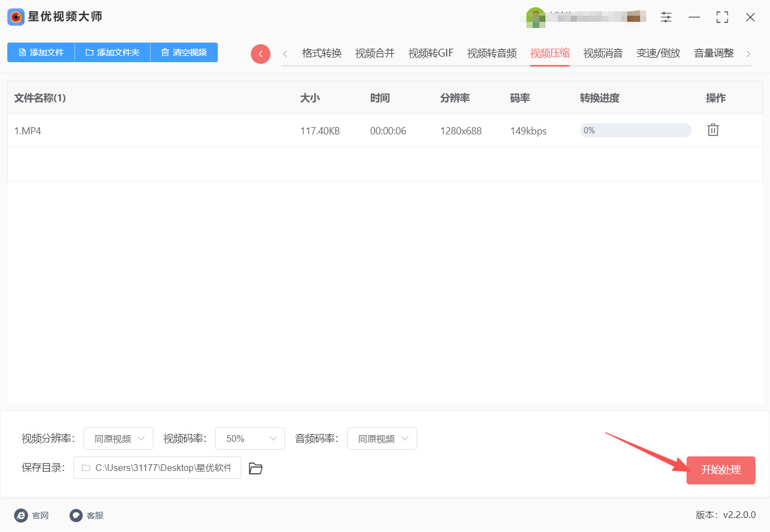Click the right chevron to scroll tabs

pyautogui.click(x=749, y=53)
